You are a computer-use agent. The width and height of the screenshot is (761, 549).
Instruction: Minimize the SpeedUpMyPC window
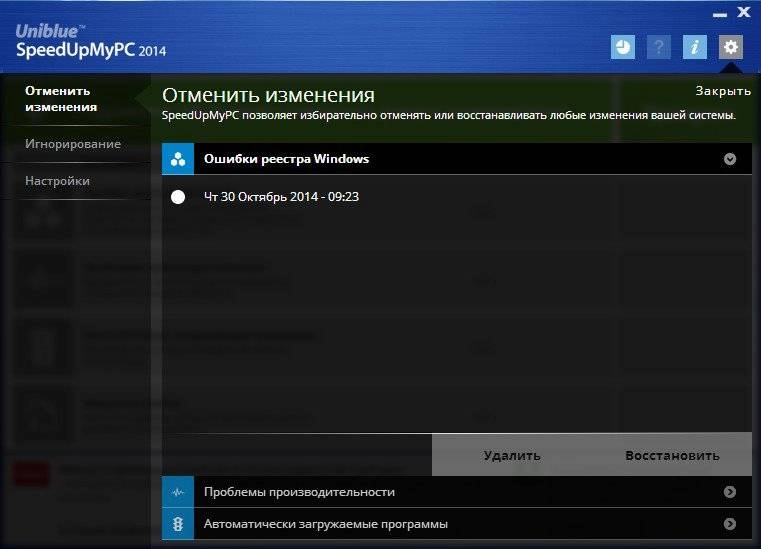(x=720, y=15)
